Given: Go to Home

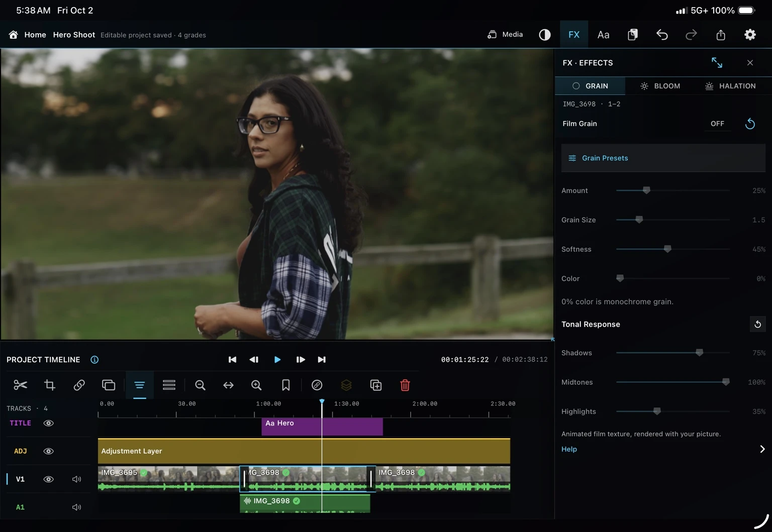Looking at the screenshot, I should tap(28, 35).
